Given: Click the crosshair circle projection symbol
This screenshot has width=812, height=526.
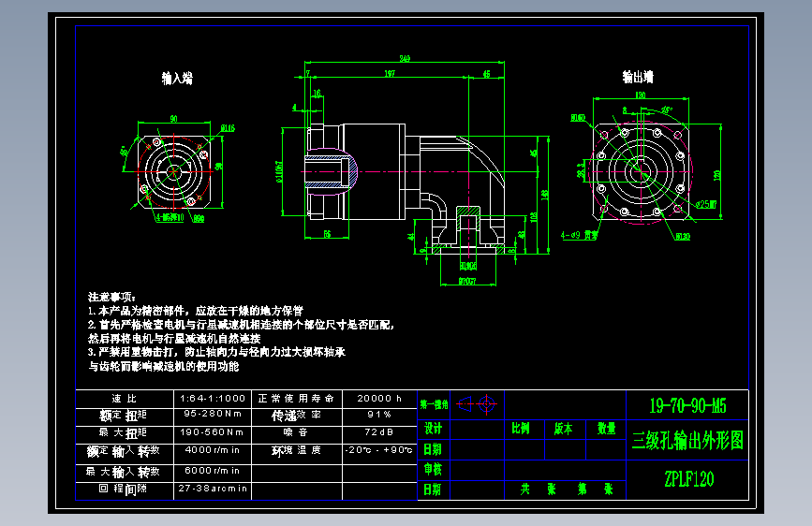Looking at the screenshot, I should (x=487, y=403).
